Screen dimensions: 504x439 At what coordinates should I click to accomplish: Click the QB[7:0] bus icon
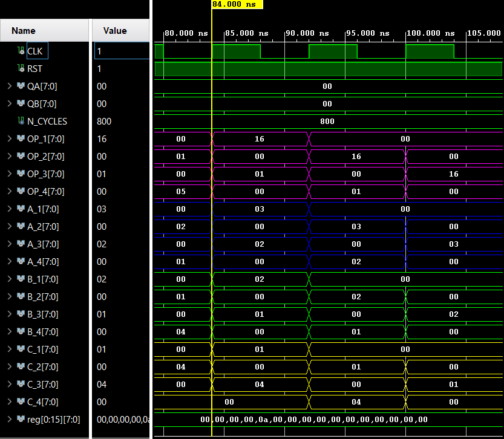click(21, 103)
